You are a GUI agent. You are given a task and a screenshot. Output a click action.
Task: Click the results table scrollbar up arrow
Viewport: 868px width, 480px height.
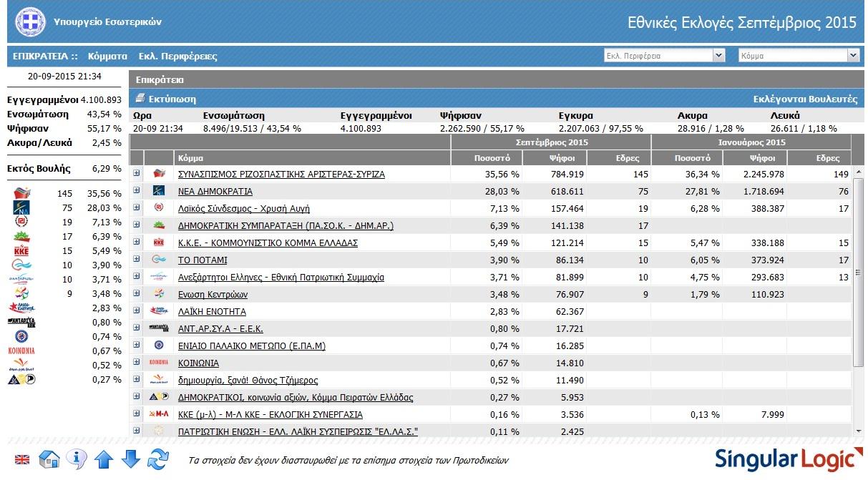tap(859, 173)
